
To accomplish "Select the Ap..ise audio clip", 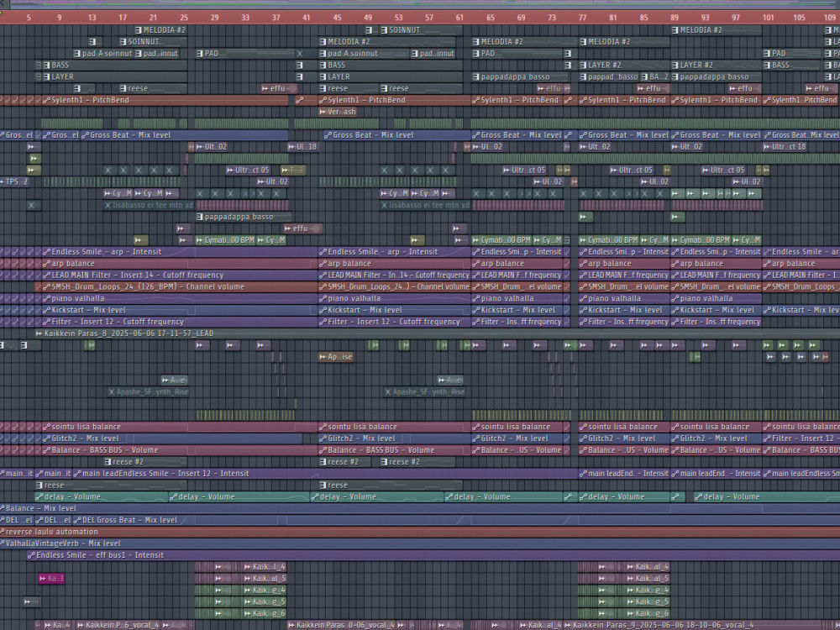I will (336, 357).
